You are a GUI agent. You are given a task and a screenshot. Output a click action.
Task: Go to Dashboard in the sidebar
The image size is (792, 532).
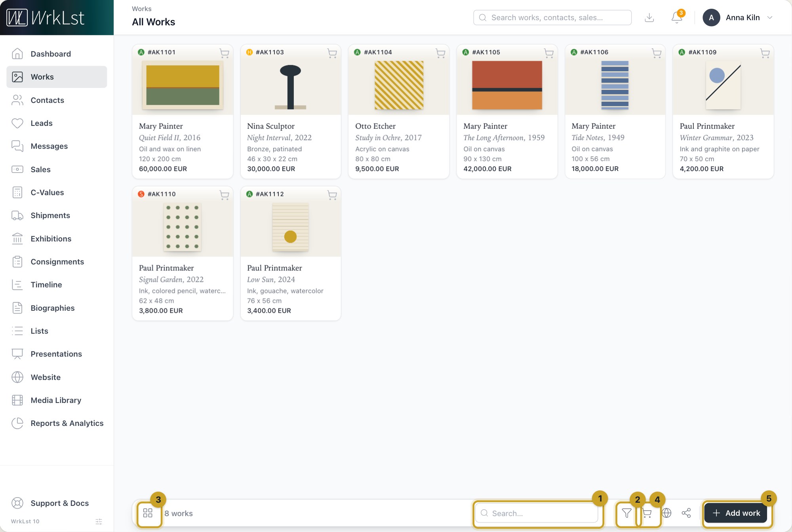(x=57, y=54)
